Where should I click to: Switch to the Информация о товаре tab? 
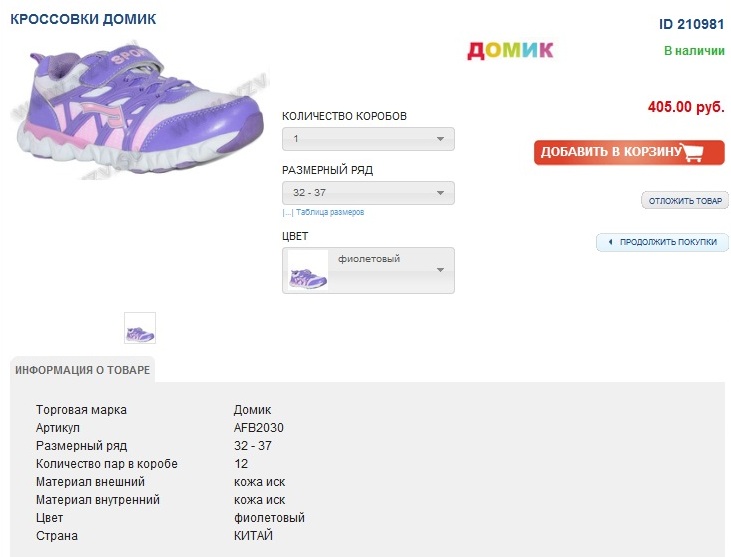83,370
